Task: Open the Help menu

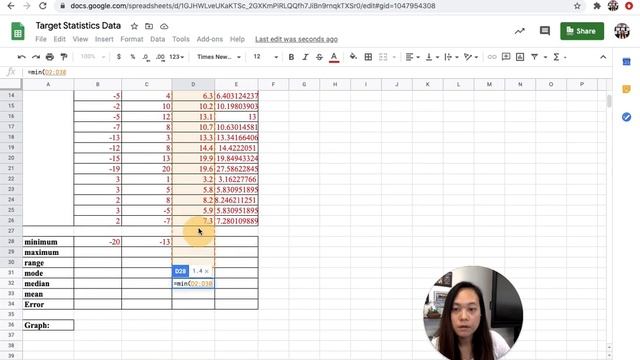Action: [237, 39]
